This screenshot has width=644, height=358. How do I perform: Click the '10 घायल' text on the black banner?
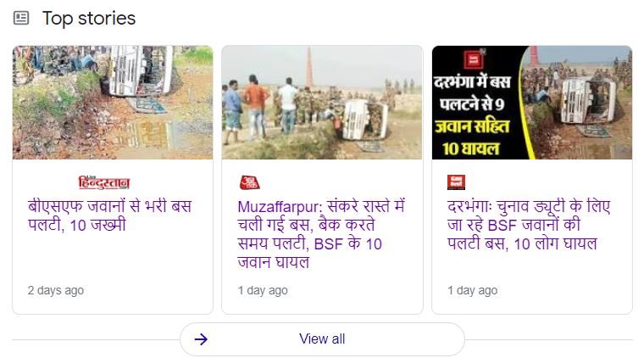(471, 148)
